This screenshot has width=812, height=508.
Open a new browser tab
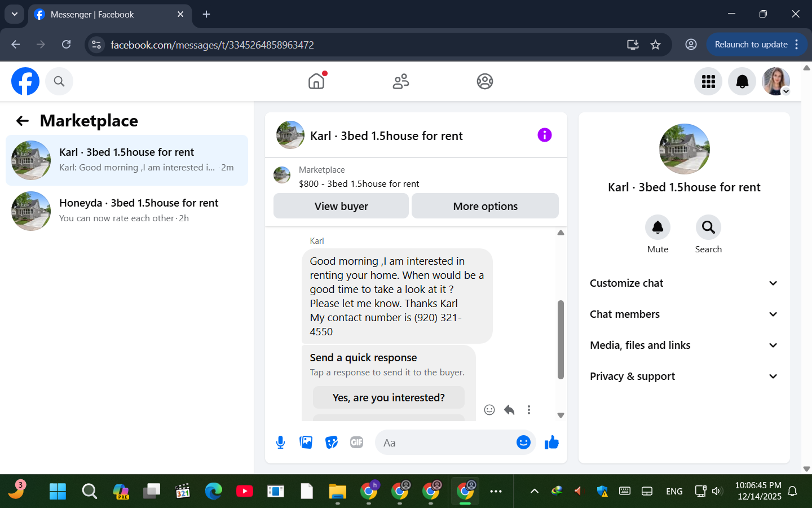pyautogui.click(x=206, y=14)
